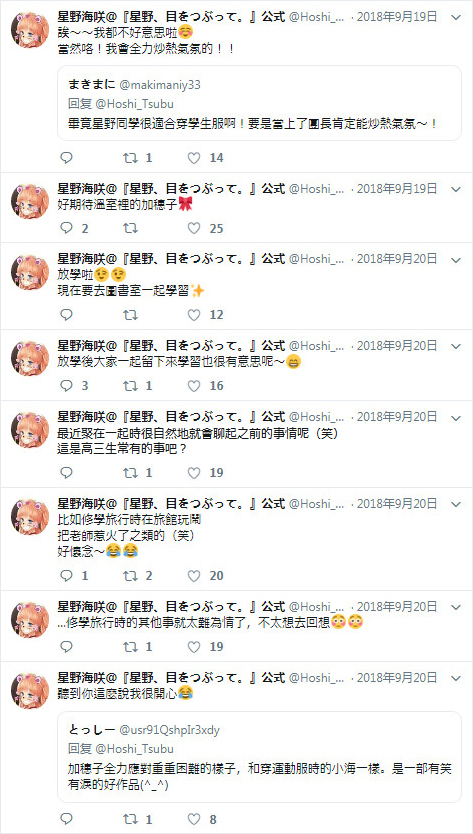Retweet the 旅館玩鬧 tweet showing 2 retweets

(130, 576)
